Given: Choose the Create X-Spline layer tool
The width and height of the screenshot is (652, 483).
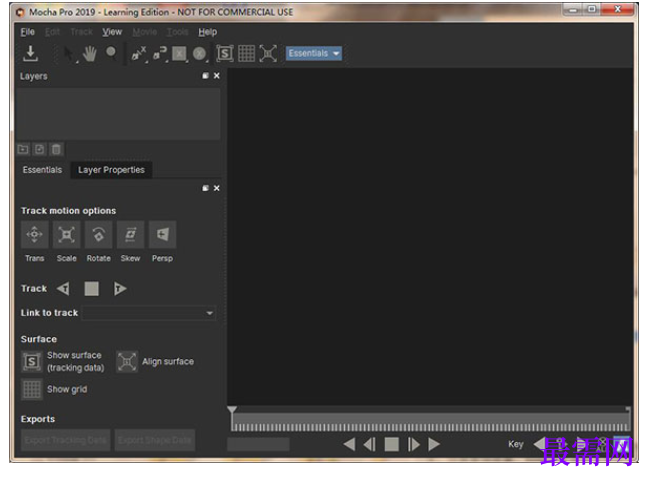Looking at the screenshot, I should tap(138, 54).
